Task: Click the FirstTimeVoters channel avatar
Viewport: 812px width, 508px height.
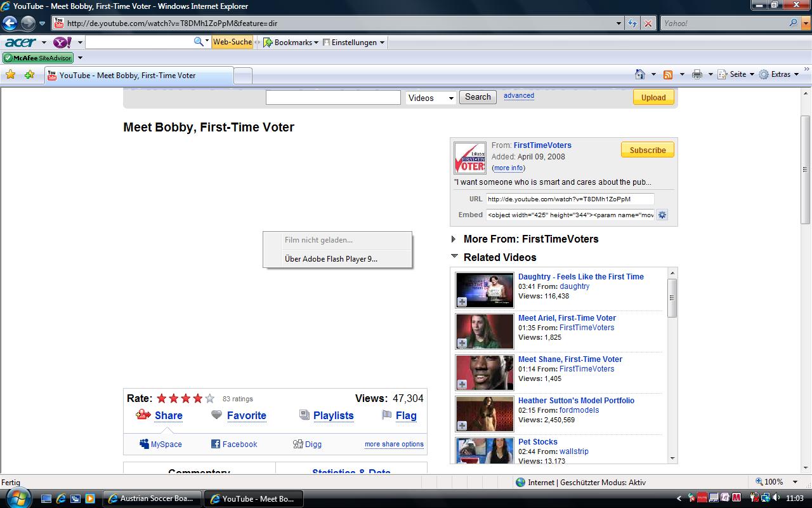Action: click(x=470, y=158)
